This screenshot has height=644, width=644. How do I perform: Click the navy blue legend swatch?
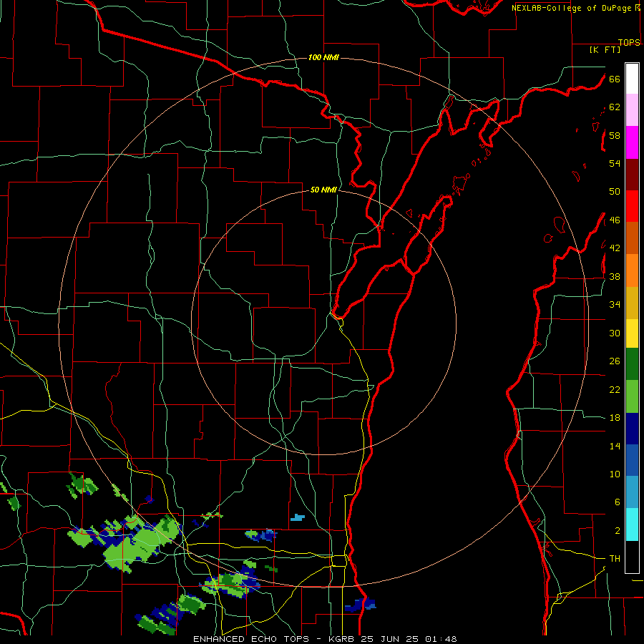(632, 429)
